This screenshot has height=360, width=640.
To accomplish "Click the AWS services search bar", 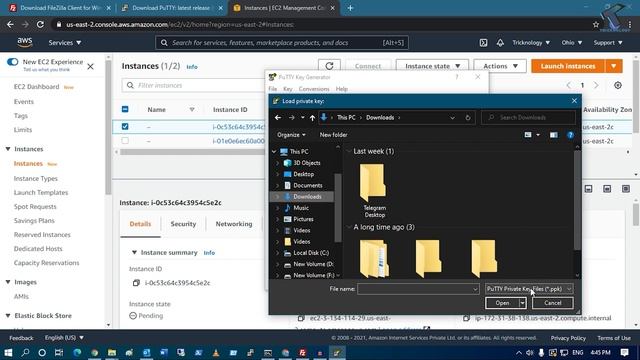I will pos(282,43).
